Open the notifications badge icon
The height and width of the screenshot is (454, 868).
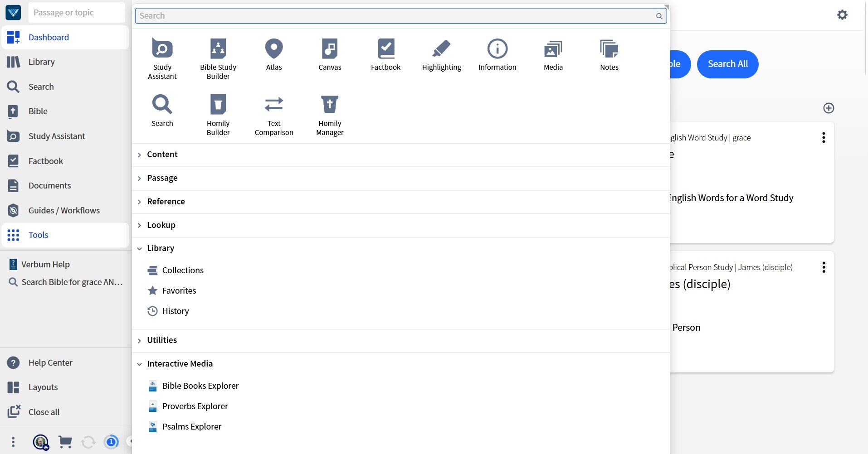111,442
